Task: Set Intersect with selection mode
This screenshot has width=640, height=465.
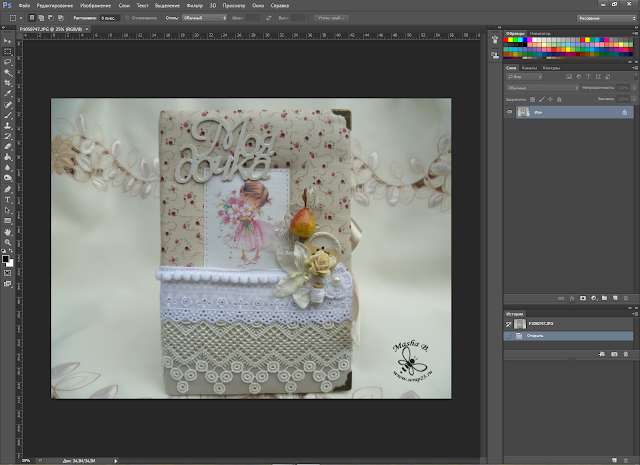Action: tap(60, 18)
